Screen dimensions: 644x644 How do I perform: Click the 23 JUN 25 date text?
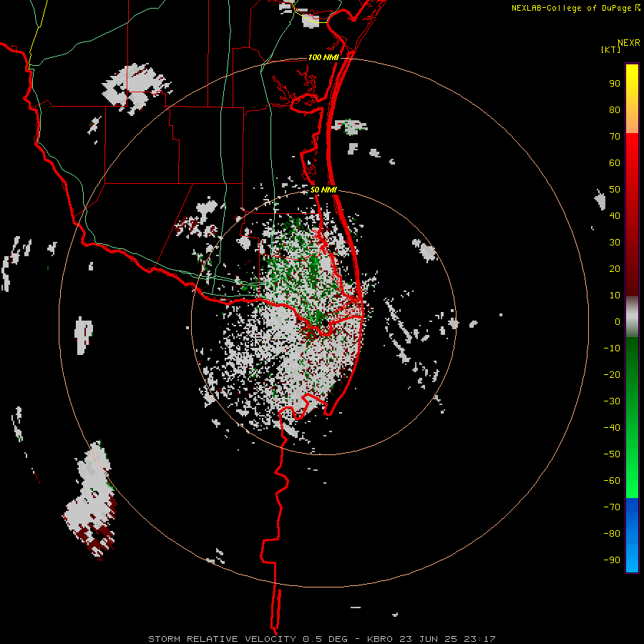[x=428, y=639]
